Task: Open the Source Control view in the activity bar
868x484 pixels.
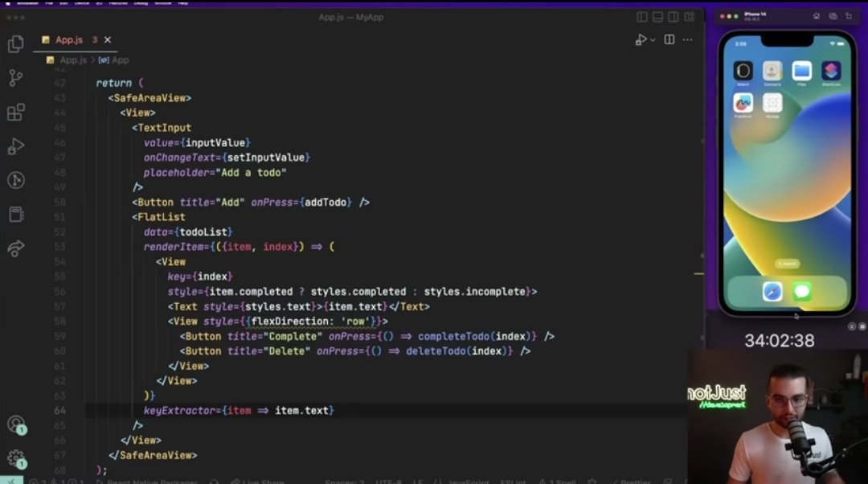Action: [x=16, y=78]
